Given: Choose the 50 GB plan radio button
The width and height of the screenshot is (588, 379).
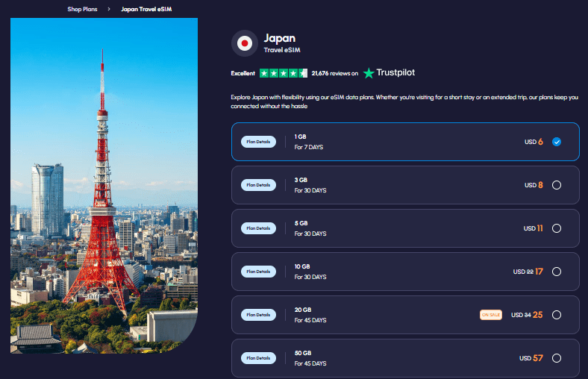Looking at the screenshot, I should click(x=556, y=358).
